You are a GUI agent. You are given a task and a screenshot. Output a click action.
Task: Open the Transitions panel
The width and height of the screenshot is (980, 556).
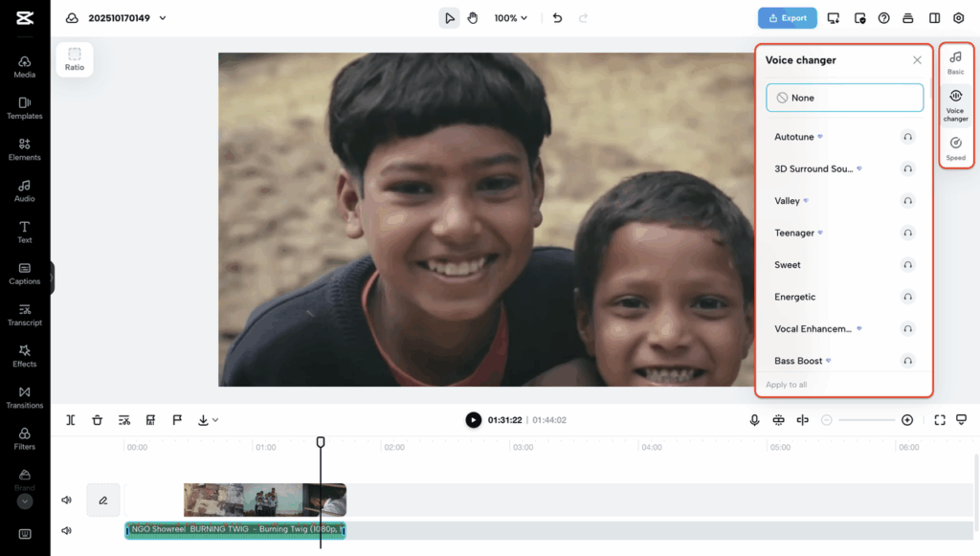pos(25,397)
